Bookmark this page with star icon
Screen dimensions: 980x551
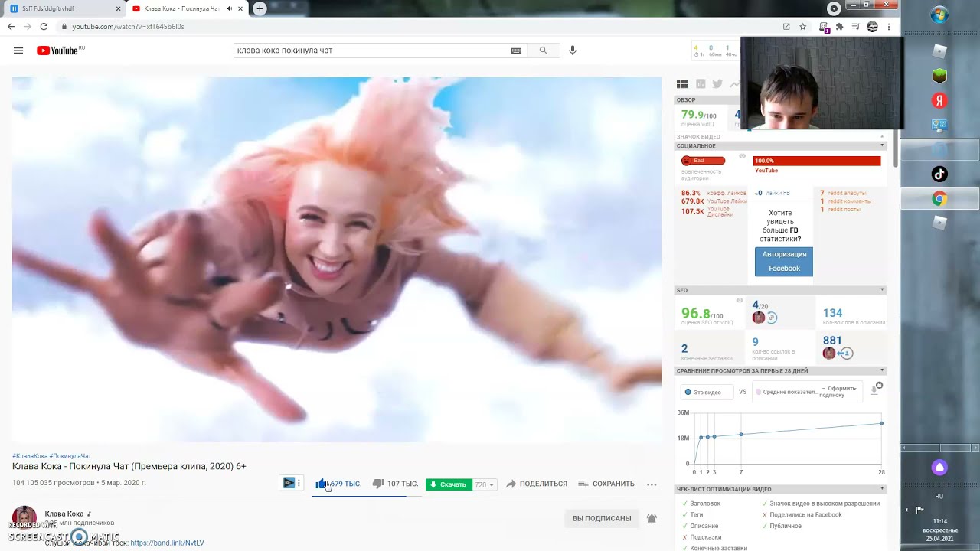click(802, 26)
